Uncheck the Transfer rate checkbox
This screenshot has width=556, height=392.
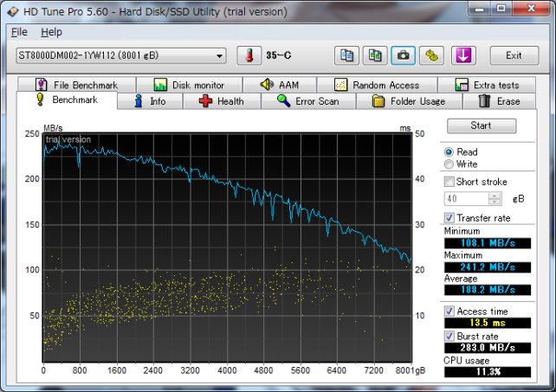pos(449,218)
